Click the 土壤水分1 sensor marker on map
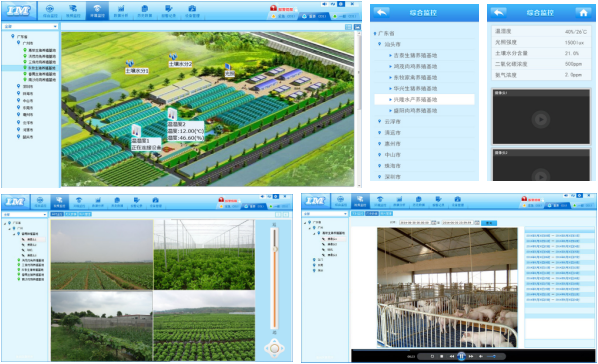 [130, 63]
